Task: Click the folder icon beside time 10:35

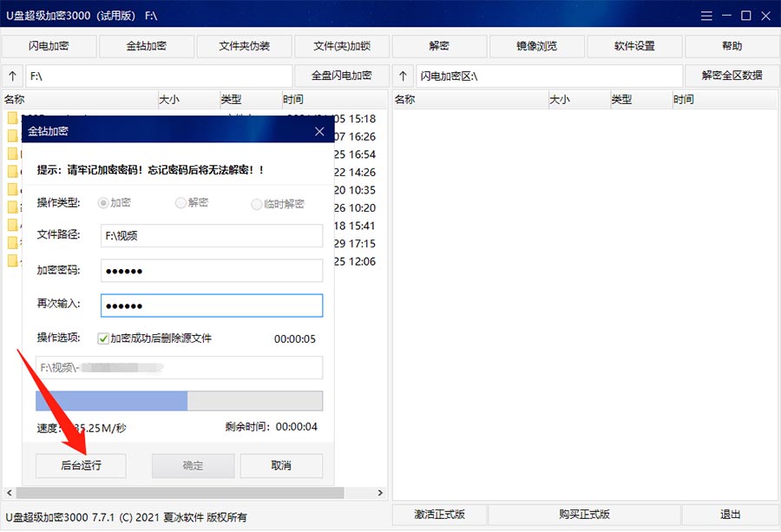Action: pos(12,189)
